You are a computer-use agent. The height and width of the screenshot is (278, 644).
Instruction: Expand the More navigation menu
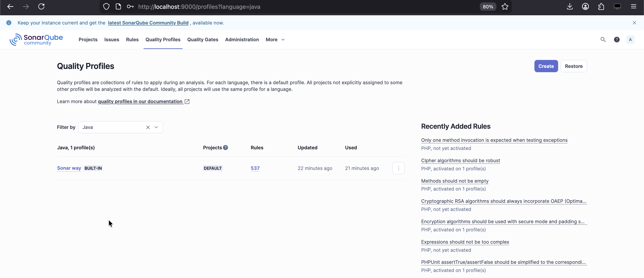275,40
